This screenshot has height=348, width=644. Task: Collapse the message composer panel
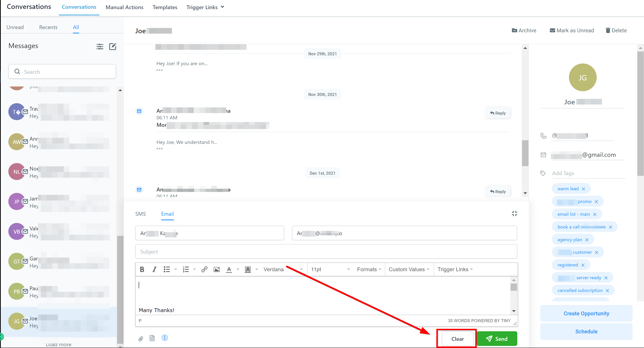(x=514, y=213)
